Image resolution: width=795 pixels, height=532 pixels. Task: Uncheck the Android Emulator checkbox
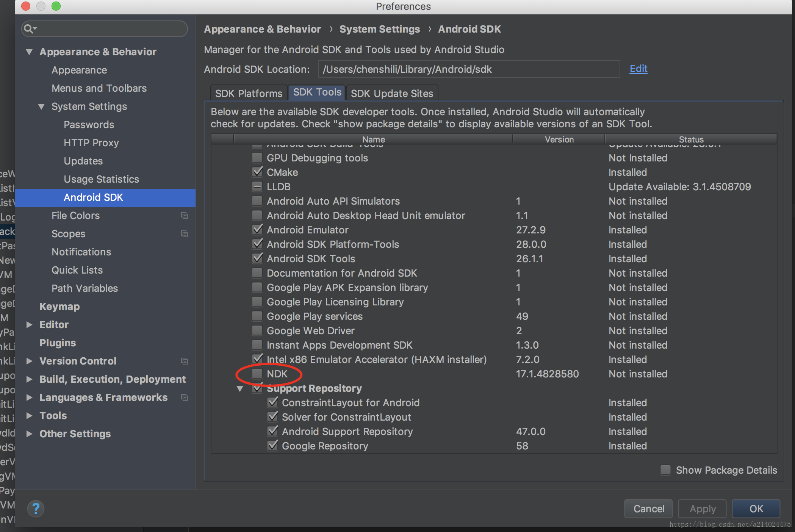coord(257,230)
